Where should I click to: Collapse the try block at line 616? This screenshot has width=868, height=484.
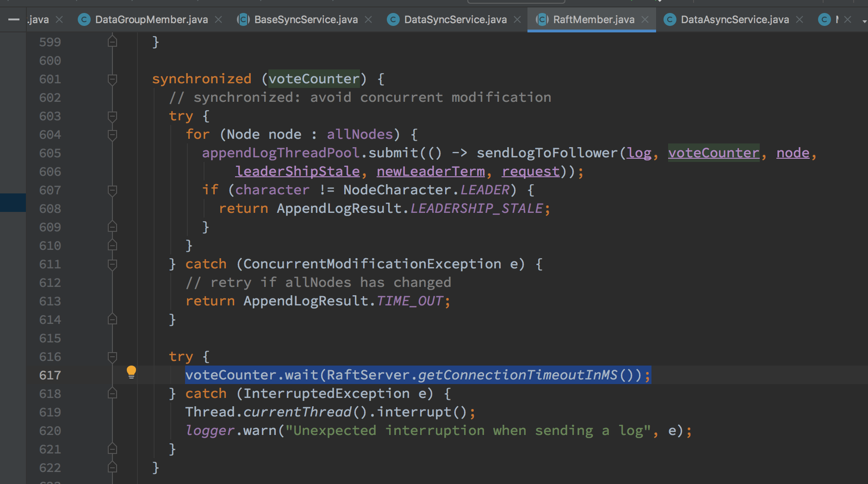[112, 357]
